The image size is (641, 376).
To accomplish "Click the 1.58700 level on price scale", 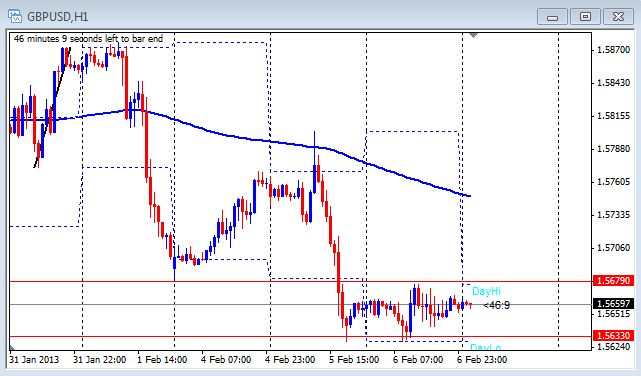I will pos(614,50).
